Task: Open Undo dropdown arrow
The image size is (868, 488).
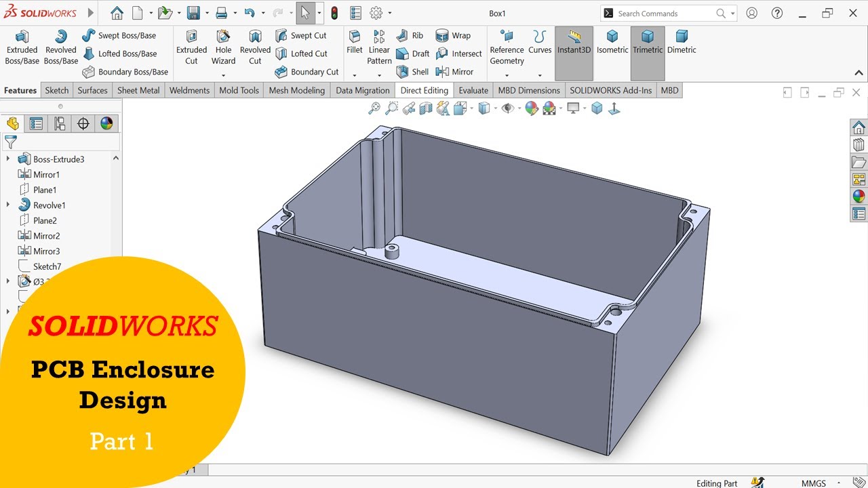Action: pos(262,13)
